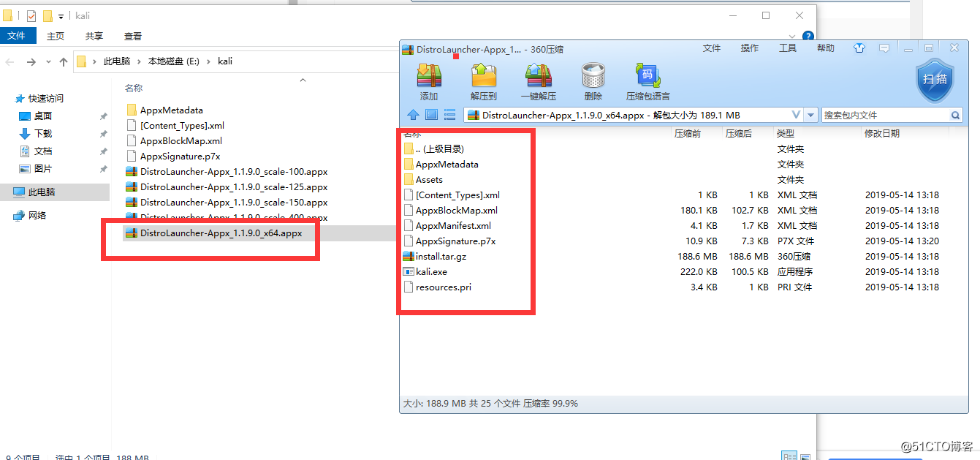
Task: Select 图片 in the navigation pane
Action: (x=43, y=169)
